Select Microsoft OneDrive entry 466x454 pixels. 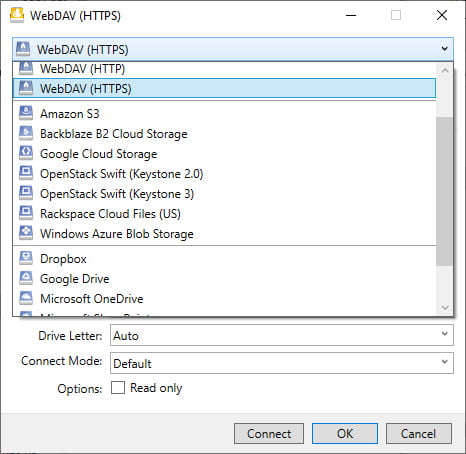point(224,299)
